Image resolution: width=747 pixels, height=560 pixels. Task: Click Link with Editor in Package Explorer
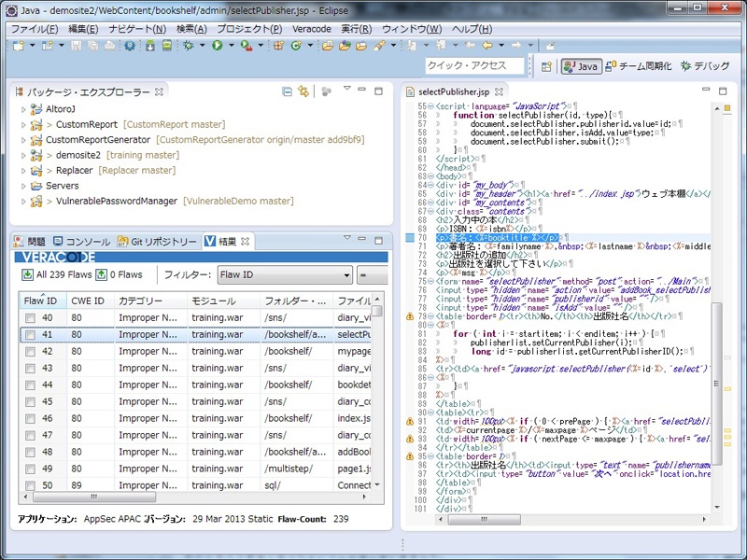pos(303,91)
